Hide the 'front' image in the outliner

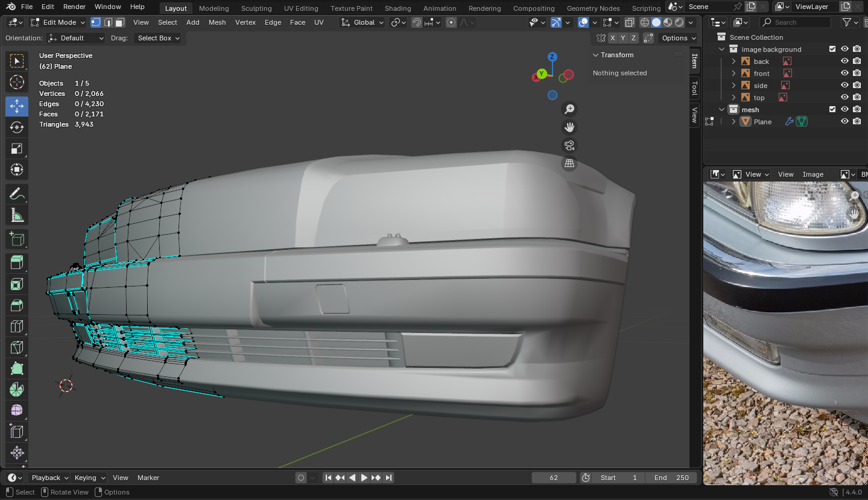point(844,74)
